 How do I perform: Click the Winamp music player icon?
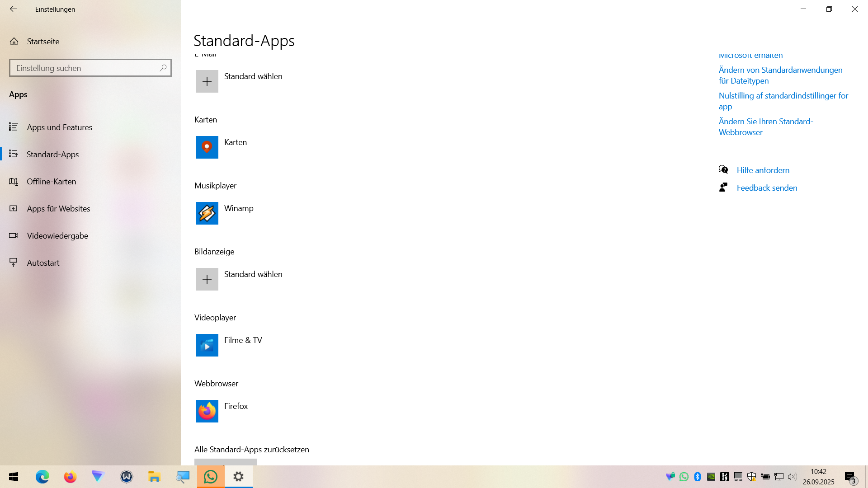tap(207, 213)
